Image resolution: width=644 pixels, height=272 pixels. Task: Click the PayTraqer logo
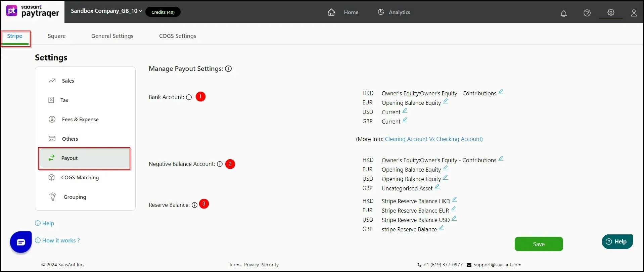coord(33,11)
